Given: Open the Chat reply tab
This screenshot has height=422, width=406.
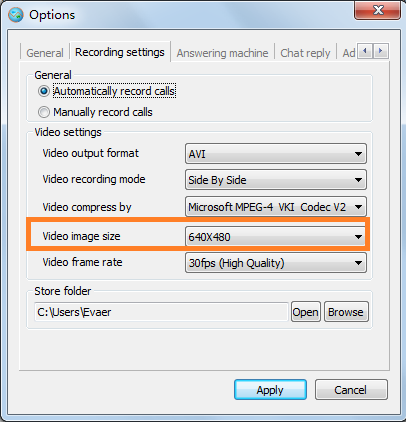Looking at the screenshot, I should point(305,53).
